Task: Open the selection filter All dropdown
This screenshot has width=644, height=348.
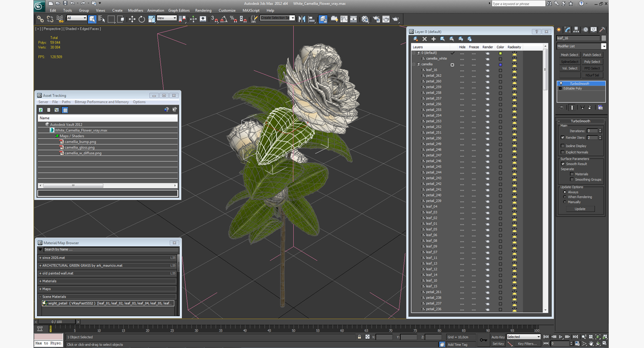Action: pyautogui.click(x=77, y=18)
